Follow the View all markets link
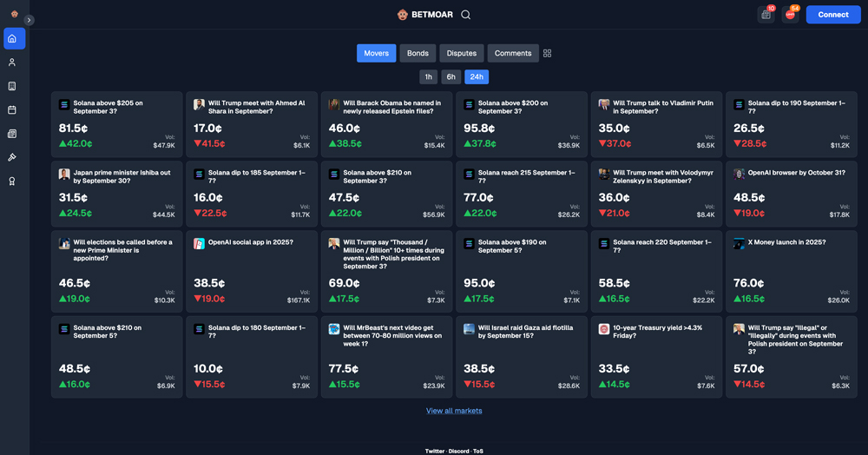This screenshot has width=868, height=455. click(x=454, y=411)
